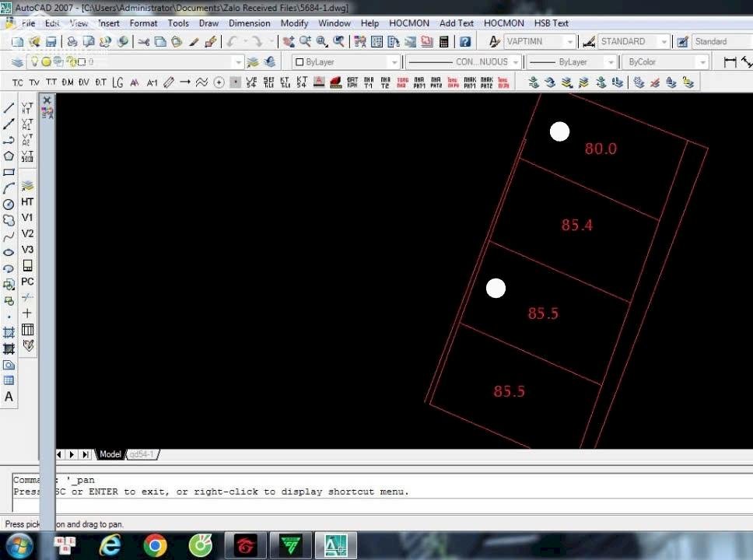Open the HSB Text menu
The image size is (753, 560).
pos(551,23)
